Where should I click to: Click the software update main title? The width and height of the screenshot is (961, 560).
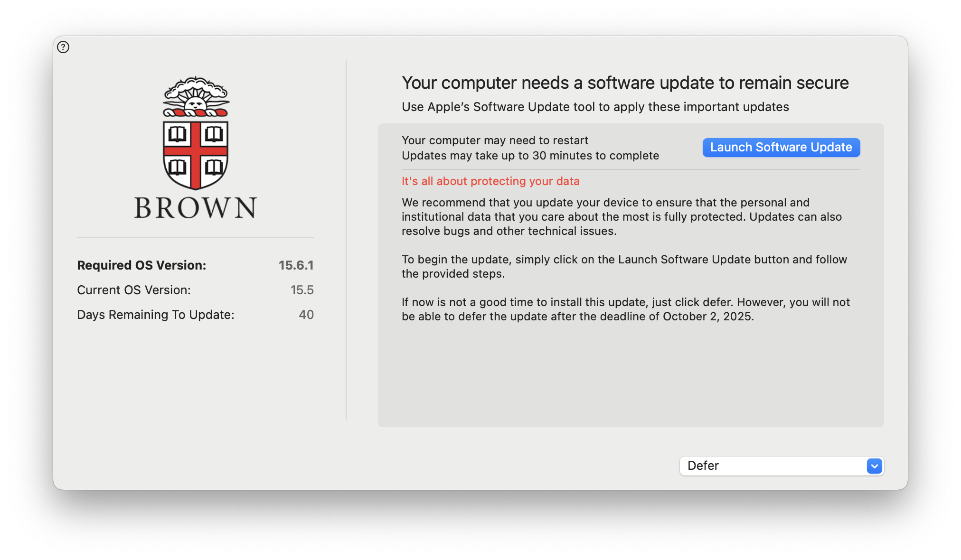[625, 83]
